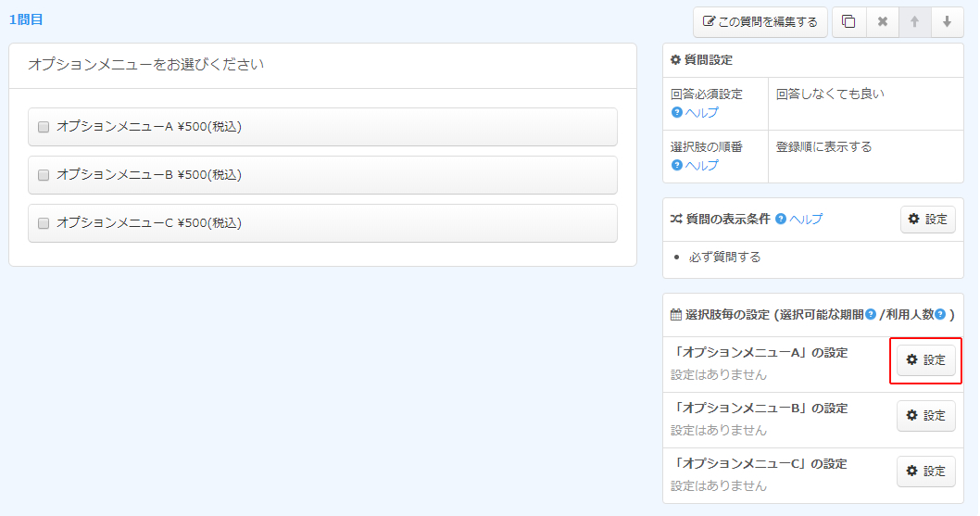Image resolution: width=980 pixels, height=516 pixels.
Task: Enable the オプションメニューC checkbox
Action: (x=44, y=223)
